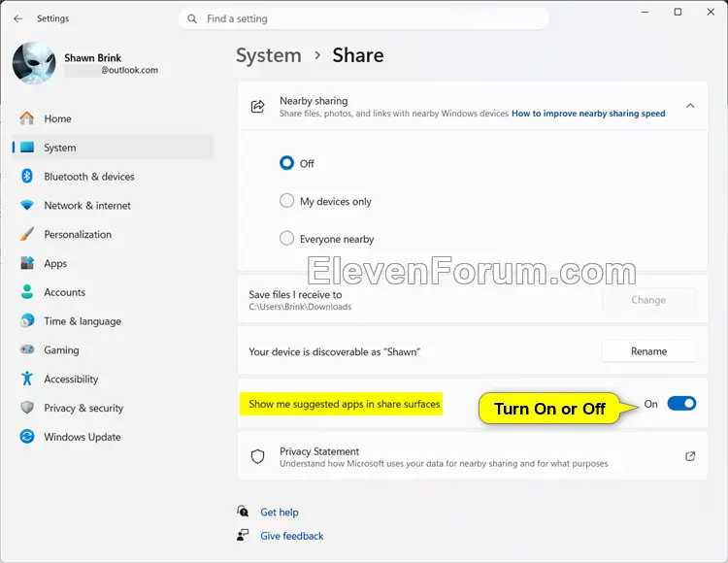Open Network & internet settings

click(x=113, y=205)
